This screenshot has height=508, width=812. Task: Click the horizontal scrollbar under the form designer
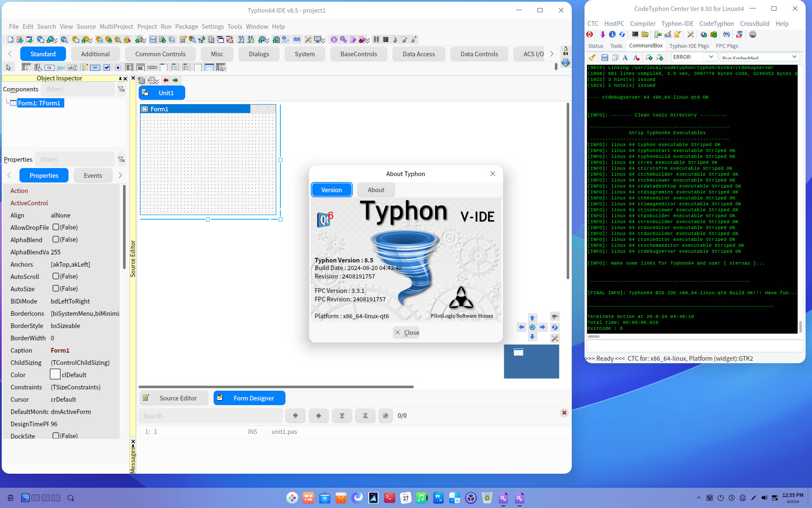click(276, 387)
